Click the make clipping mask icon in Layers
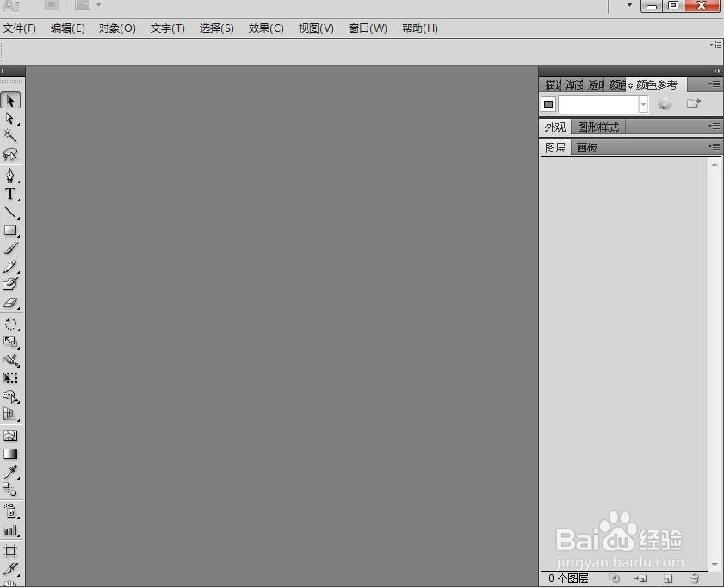Screen dimensions: 724x588 tap(614, 578)
